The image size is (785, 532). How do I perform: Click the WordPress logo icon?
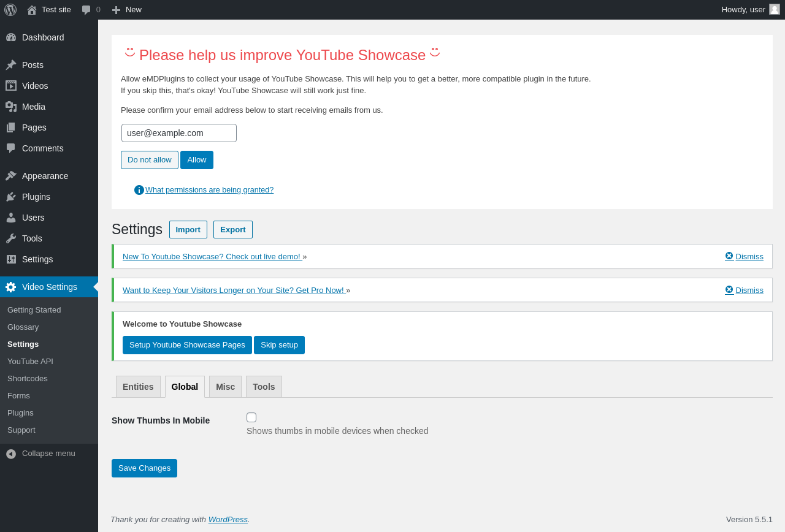(x=10, y=10)
